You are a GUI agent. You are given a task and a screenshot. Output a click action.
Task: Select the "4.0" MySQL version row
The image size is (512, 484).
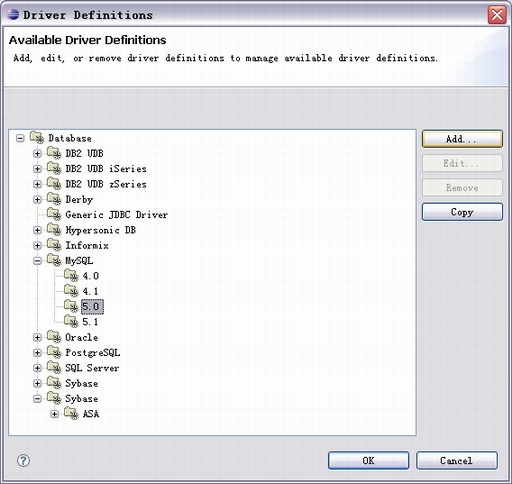[x=91, y=276]
